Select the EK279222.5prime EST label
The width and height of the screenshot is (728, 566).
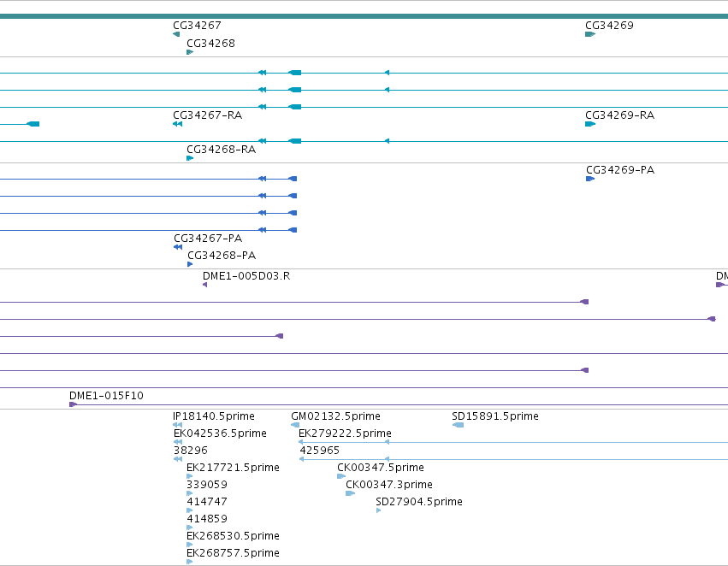coord(345,433)
